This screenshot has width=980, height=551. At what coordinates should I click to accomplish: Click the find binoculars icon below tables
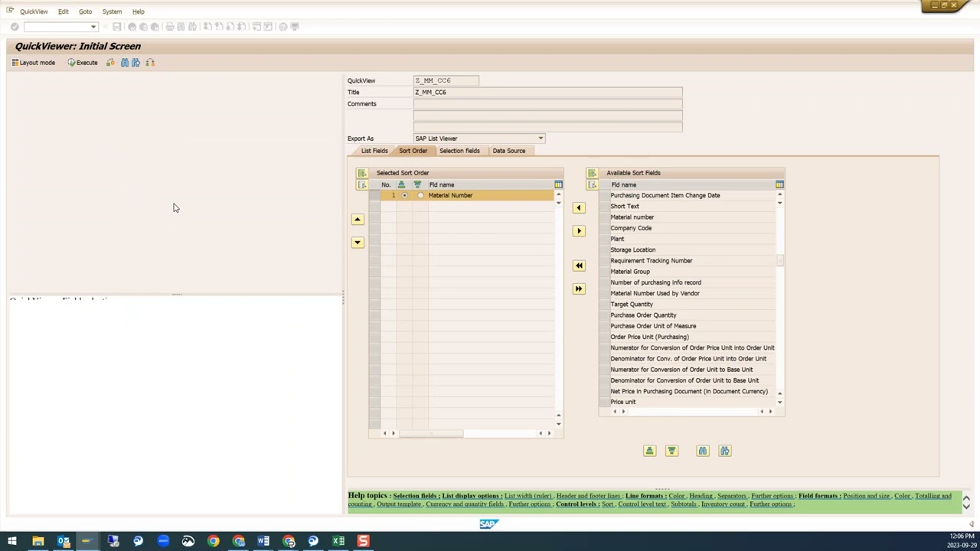[702, 451]
